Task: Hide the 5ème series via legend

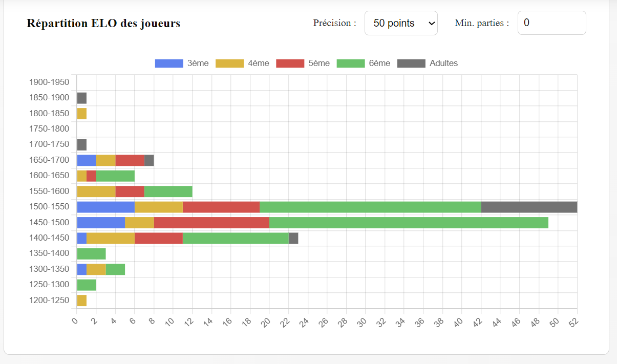Action: (x=290, y=63)
